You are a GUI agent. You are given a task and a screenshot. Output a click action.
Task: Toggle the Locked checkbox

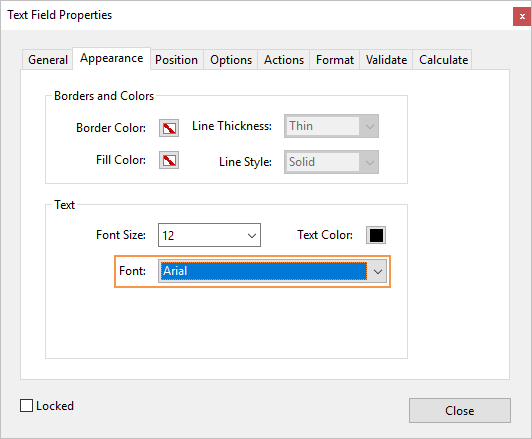click(26, 405)
